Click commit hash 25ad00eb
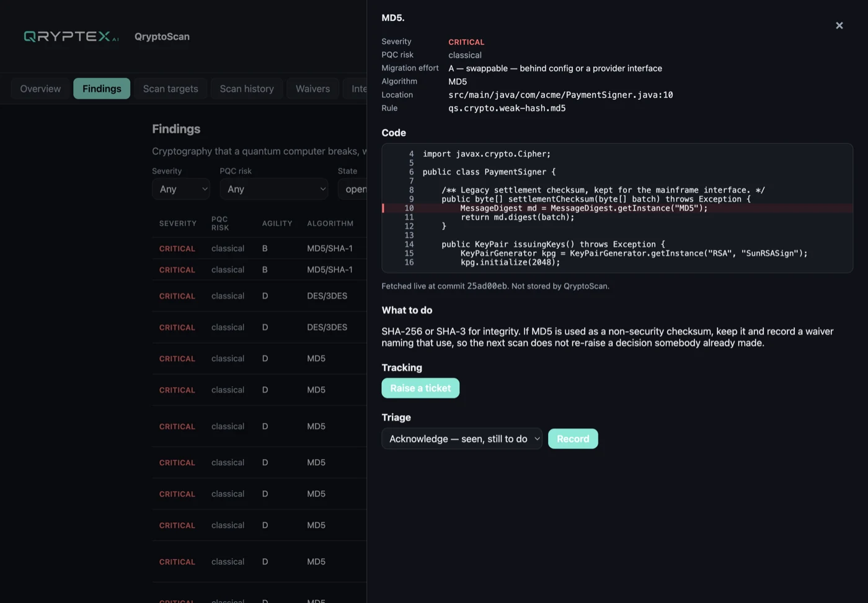The height and width of the screenshot is (603, 868). (x=487, y=286)
